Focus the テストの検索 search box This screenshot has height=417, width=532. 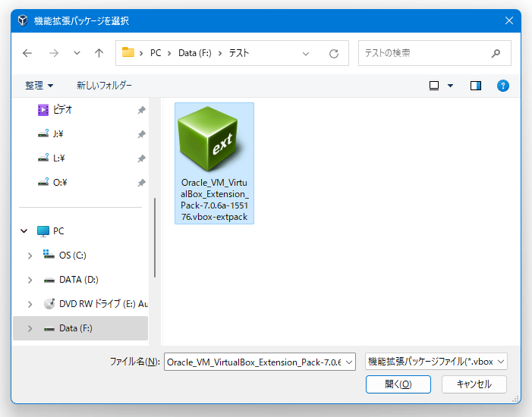click(435, 53)
